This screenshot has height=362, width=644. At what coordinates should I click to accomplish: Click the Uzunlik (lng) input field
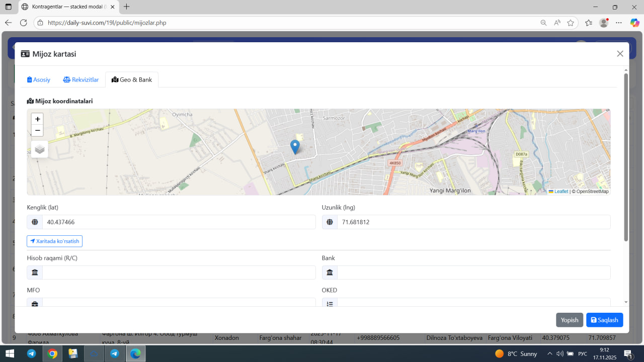click(473, 222)
